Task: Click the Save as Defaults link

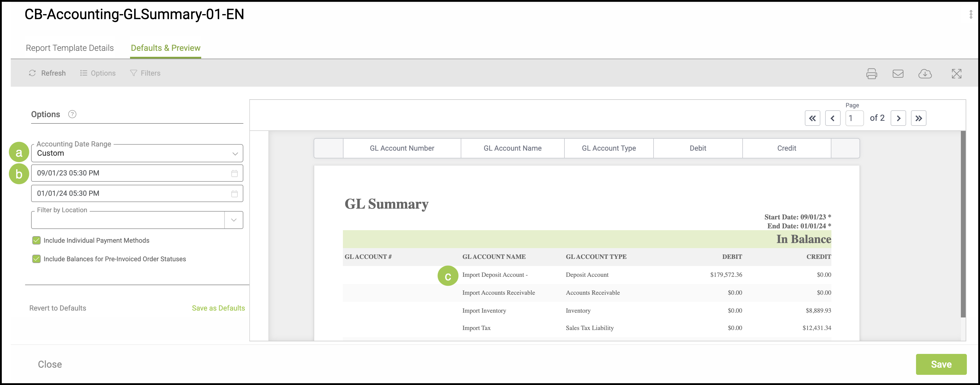Action: (218, 308)
